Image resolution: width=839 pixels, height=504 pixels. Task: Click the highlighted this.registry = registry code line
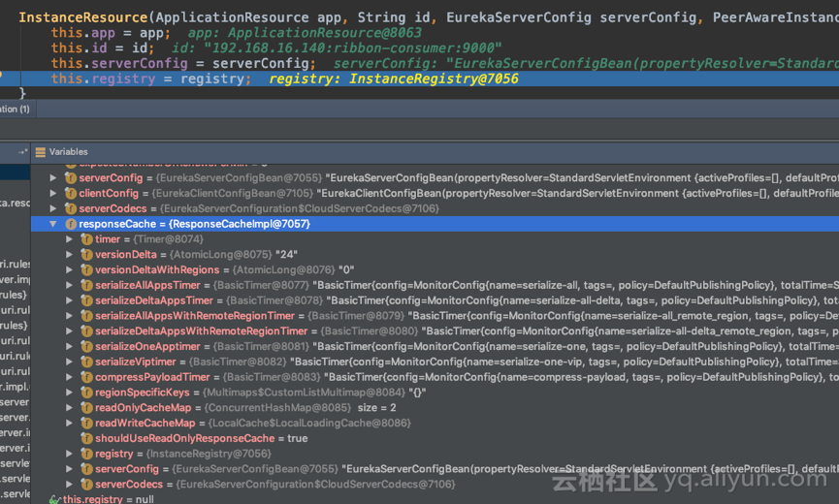tap(419, 79)
